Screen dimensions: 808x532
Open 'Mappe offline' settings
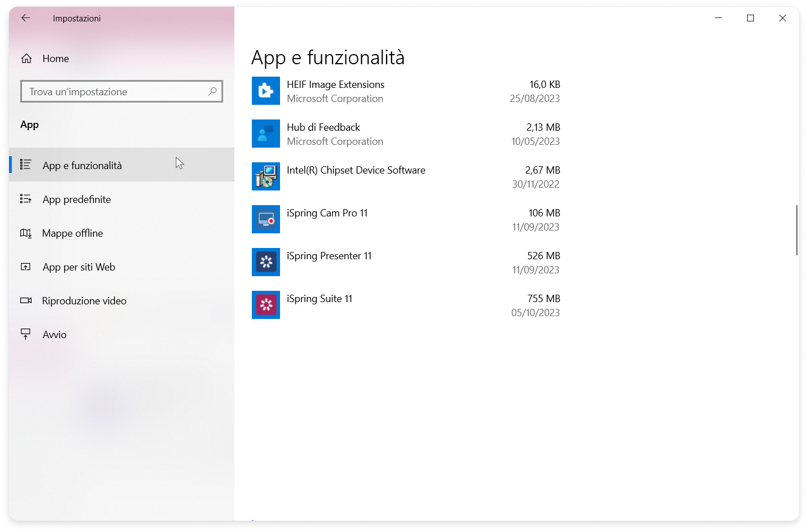pyautogui.click(x=122, y=233)
